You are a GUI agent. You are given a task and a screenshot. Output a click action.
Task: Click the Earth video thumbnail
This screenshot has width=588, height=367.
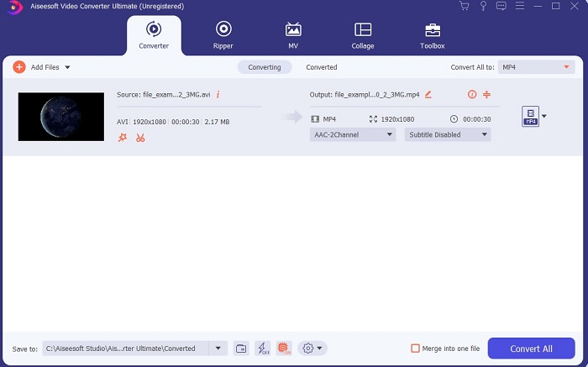[61, 117]
